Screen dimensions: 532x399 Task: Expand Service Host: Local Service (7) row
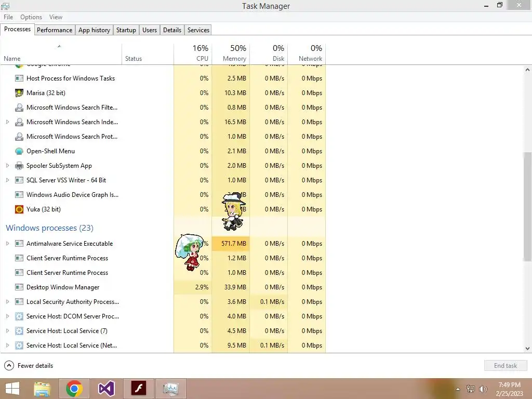pyautogui.click(x=7, y=331)
